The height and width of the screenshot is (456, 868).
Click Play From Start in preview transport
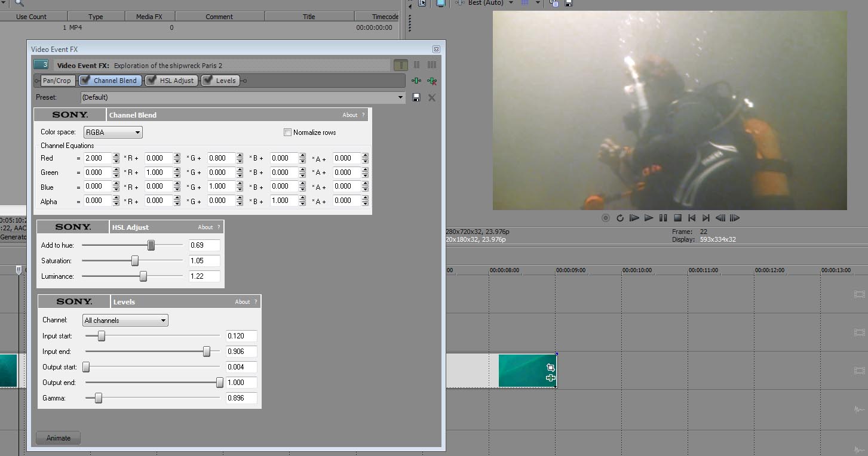click(634, 218)
